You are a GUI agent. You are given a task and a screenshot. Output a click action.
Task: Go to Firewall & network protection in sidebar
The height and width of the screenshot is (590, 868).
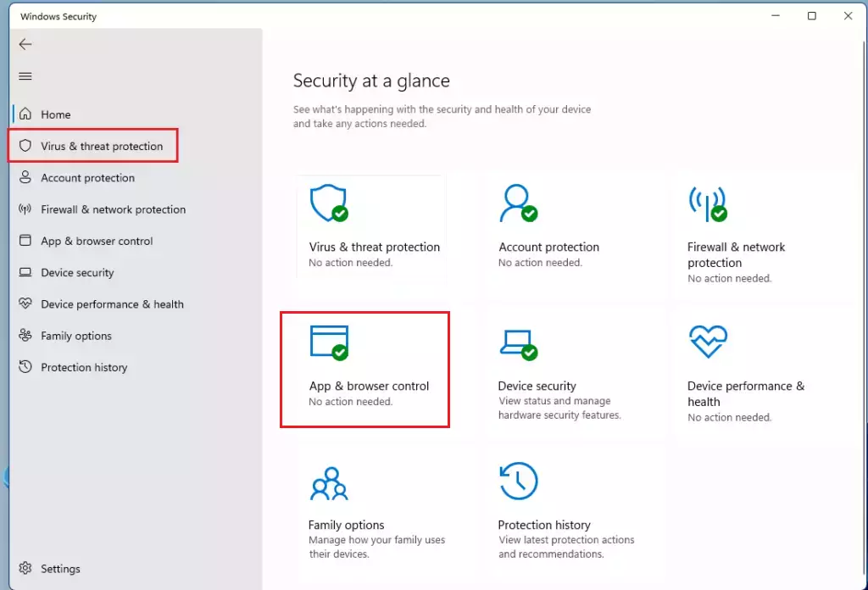(x=113, y=209)
